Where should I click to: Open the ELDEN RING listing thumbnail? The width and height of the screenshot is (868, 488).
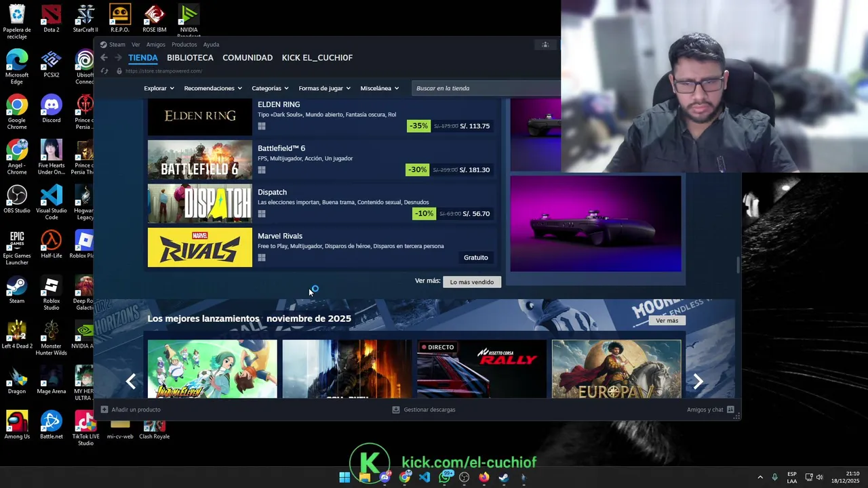click(x=200, y=116)
